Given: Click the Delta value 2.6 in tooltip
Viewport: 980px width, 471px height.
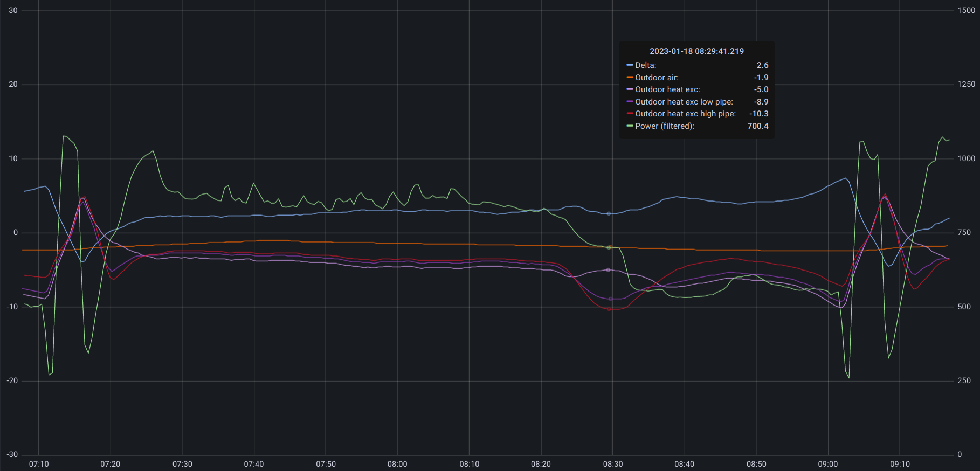Looking at the screenshot, I should click(762, 65).
